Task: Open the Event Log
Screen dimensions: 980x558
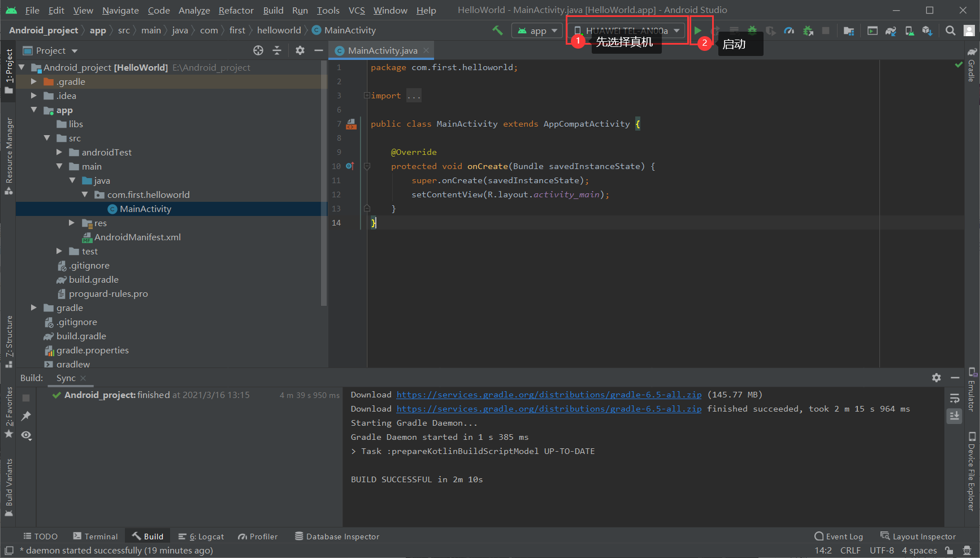Action: (843, 536)
